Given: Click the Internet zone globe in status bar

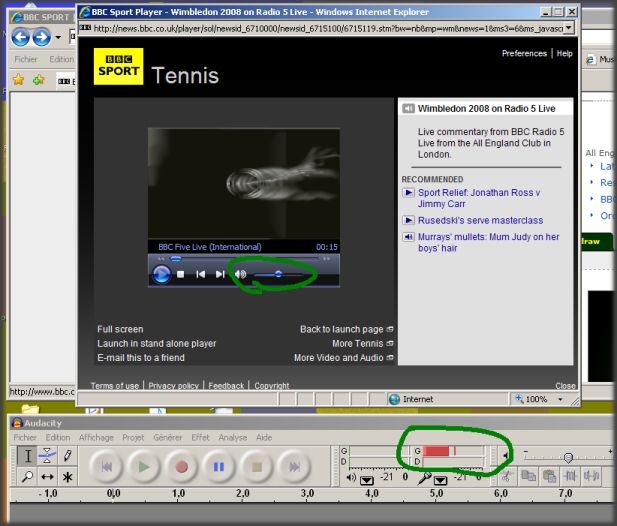Looking at the screenshot, I should click(394, 399).
